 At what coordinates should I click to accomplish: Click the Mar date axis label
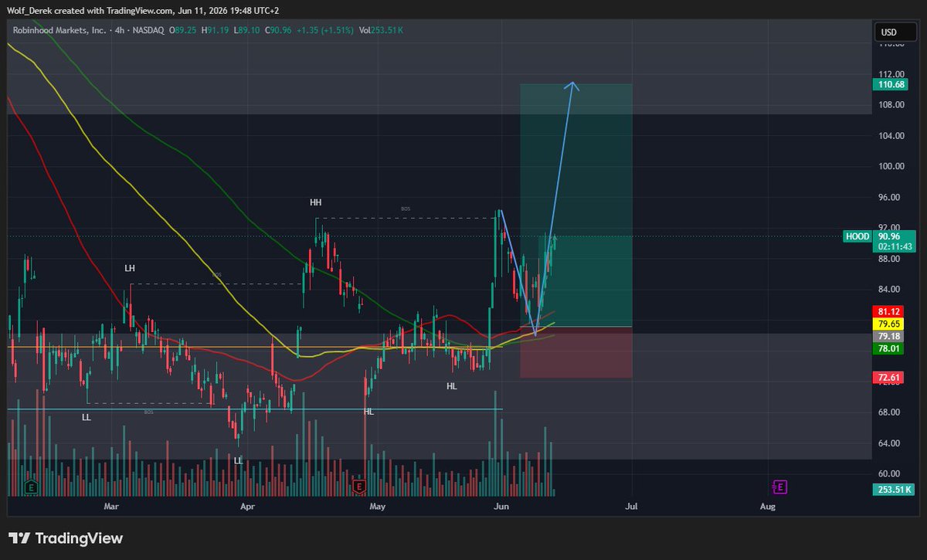(x=112, y=507)
